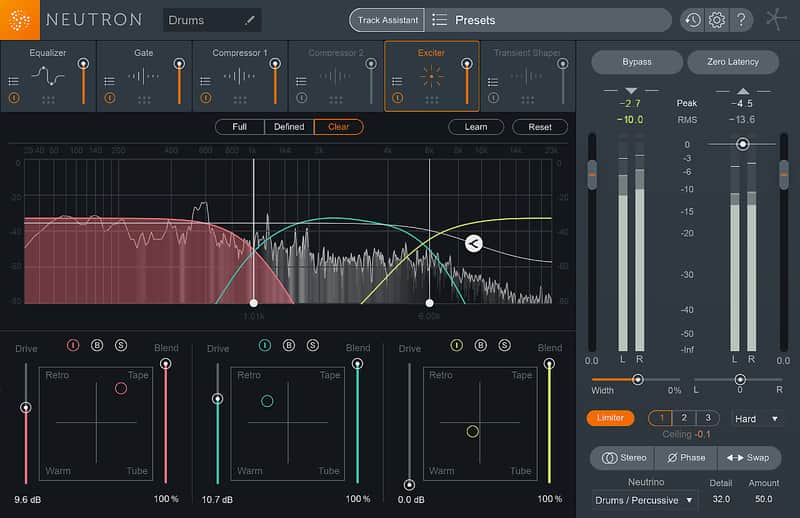Click the Reset button
Viewport: 800px width, 518px height.
(x=540, y=127)
